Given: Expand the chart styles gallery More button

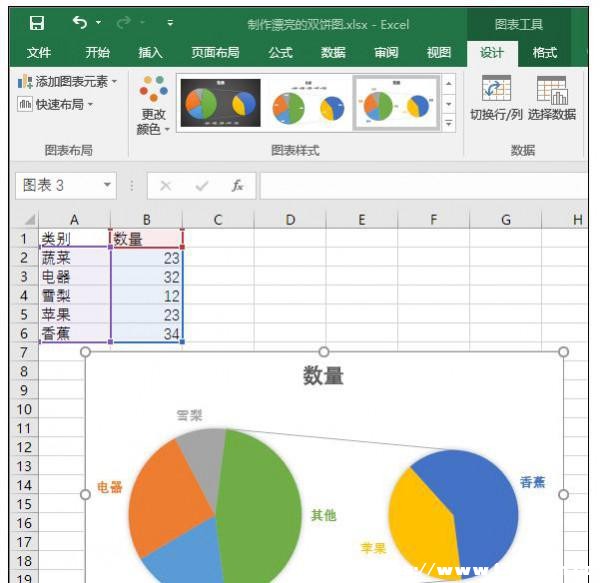Looking at the screenshot, I should point(448,123).
